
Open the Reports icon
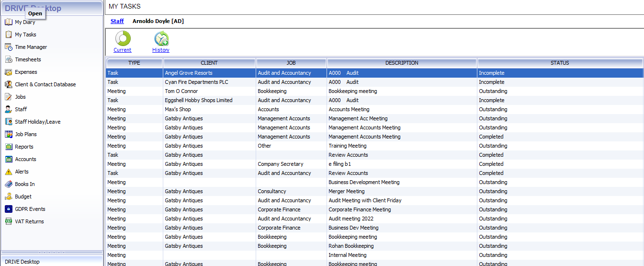[8, 147]
